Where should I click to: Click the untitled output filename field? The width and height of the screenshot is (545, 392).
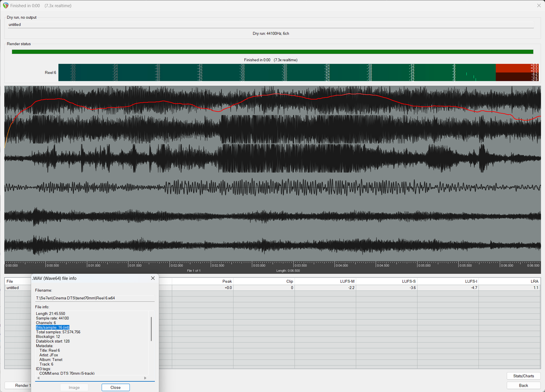pyautogui.click(x=271, y=24)
